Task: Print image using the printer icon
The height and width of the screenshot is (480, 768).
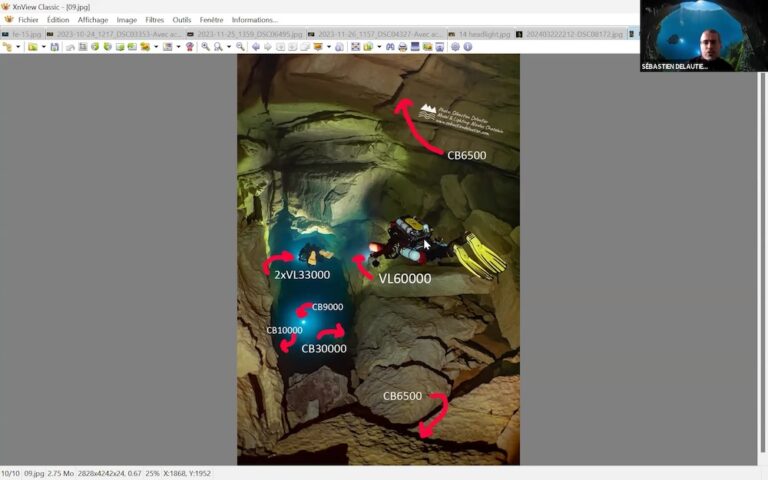Action: point(403,47)
